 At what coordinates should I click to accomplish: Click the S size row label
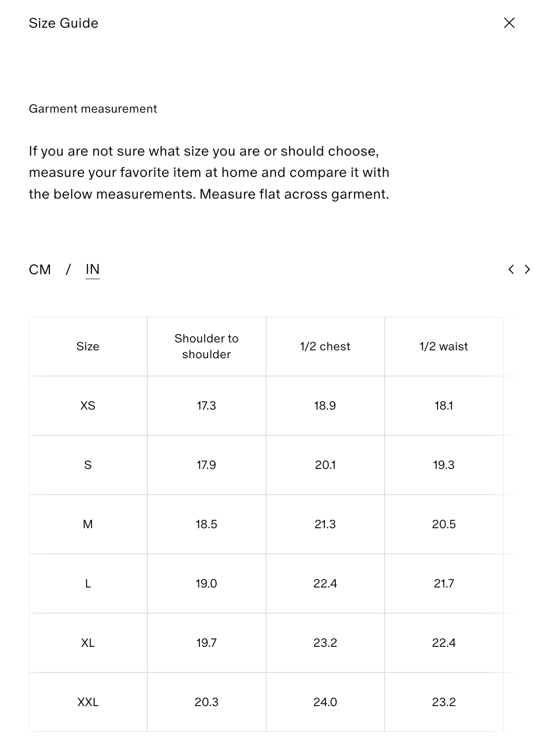88,465
